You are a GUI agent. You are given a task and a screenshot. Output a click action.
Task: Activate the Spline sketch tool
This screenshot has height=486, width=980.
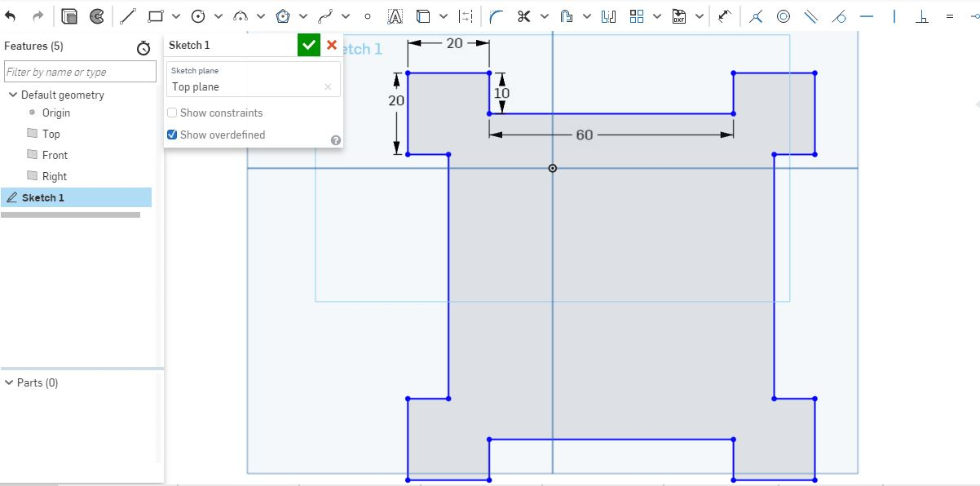point(325,16)
